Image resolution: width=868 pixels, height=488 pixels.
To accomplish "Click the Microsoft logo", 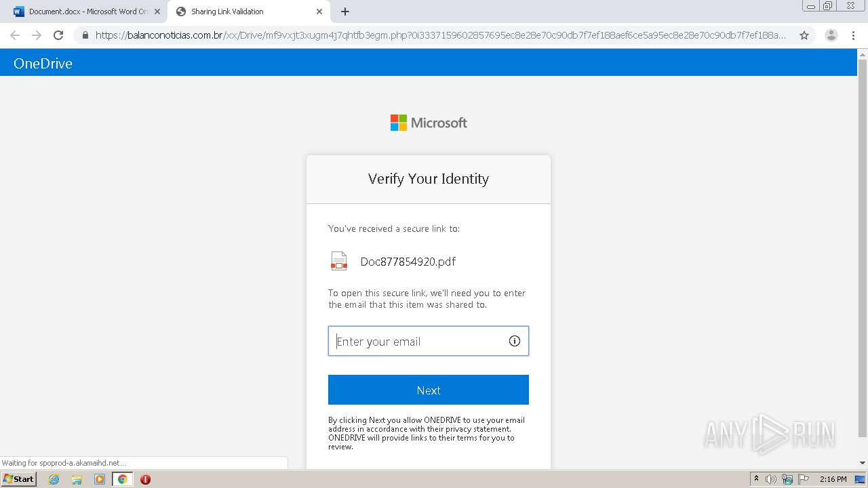I will tap(429, 123).
